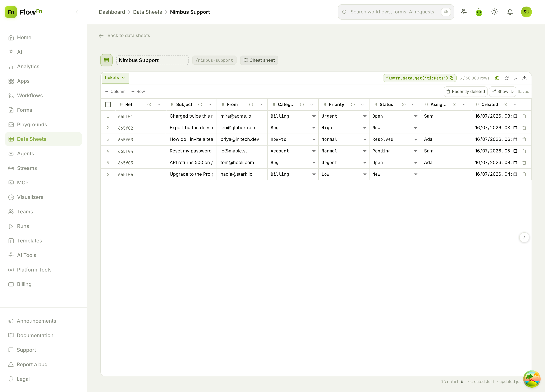Viewport: 545px width, 392px height.
Task: Click Dashboard breadcrumb
Action: coord(112,12)
